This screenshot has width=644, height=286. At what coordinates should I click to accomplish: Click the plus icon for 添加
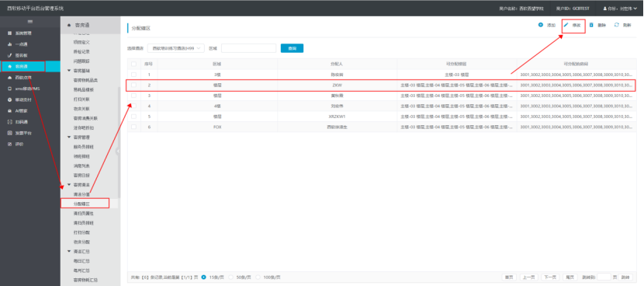[x=541, y=25]
